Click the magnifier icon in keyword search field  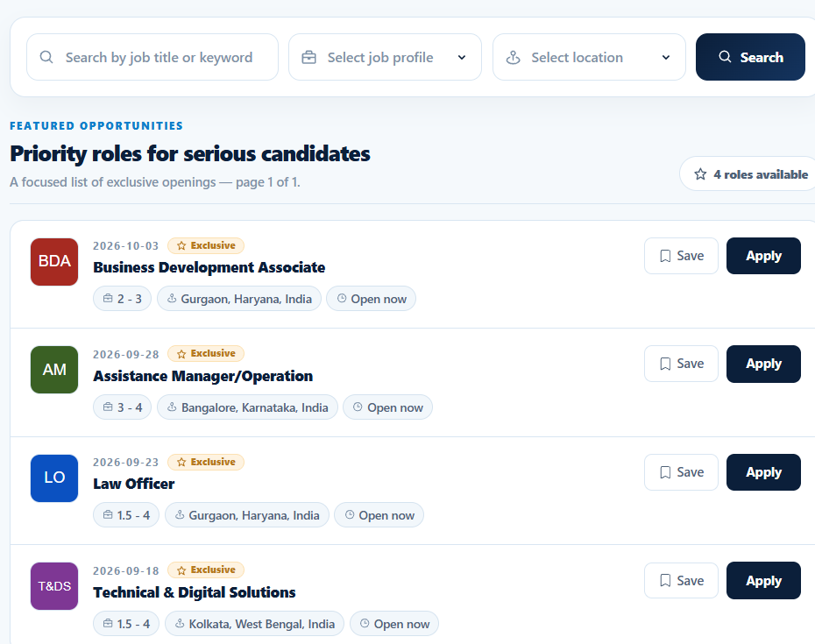pos(46,57)
